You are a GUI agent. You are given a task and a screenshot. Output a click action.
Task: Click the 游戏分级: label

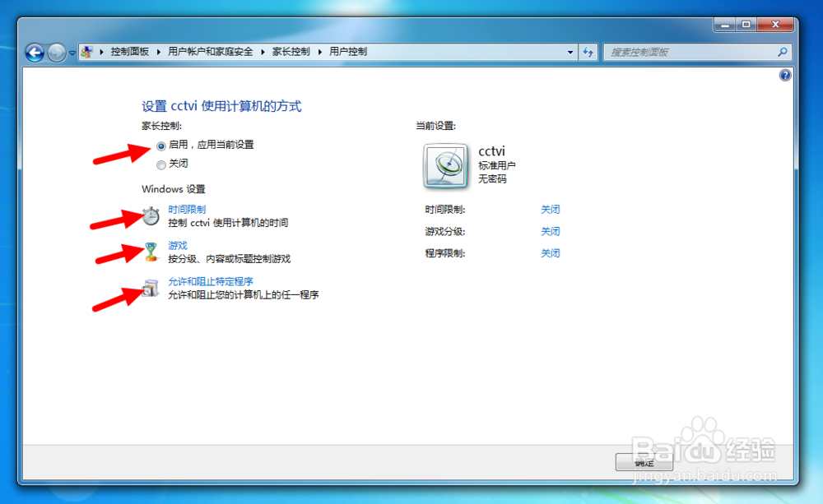pyautogui.click(x=445, y=231)
